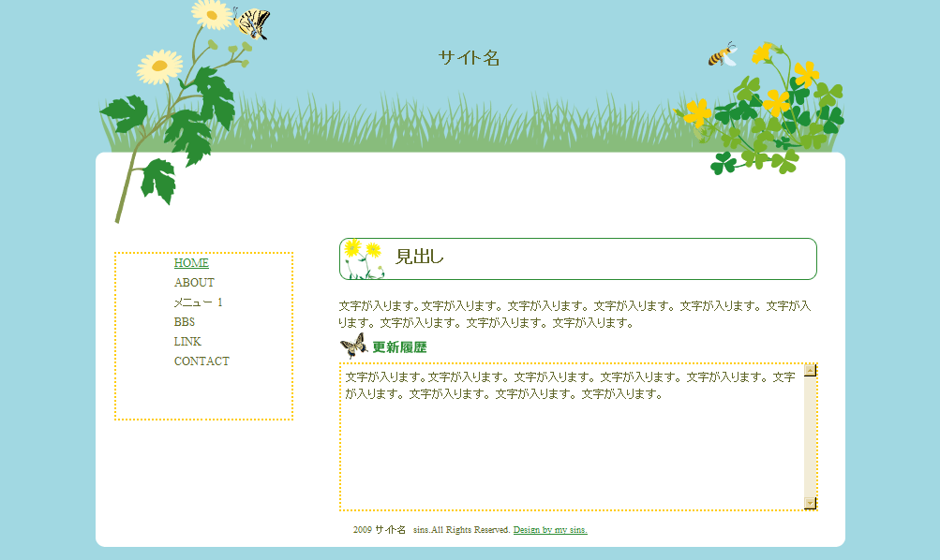This screenshot has width=940, height=560.
Task: Open the CONTACT menu item
Action: tap(201, 361)
